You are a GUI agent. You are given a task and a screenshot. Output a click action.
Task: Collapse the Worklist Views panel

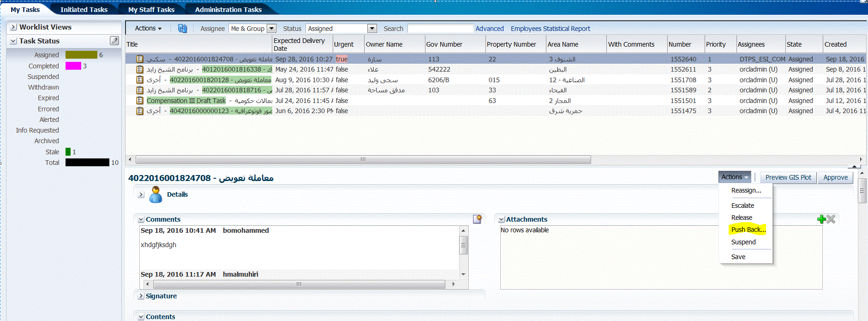[13, 27]
